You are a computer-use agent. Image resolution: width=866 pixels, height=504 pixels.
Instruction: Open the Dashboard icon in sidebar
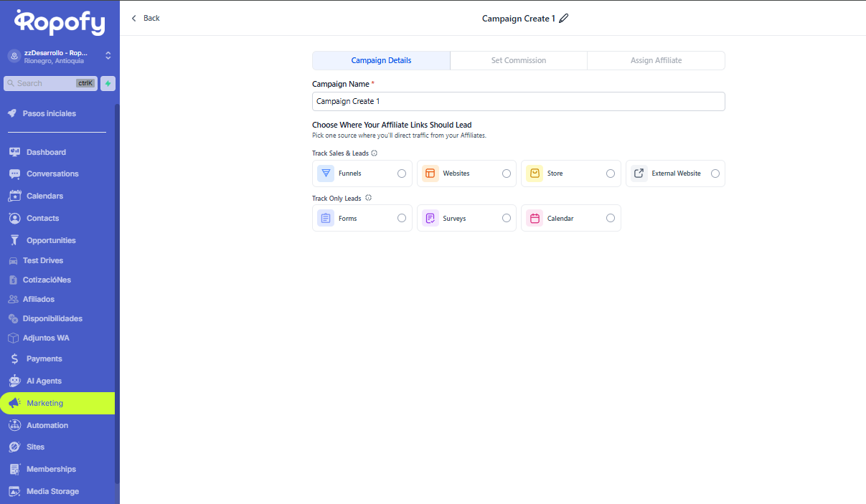click(x=14, y=152)
